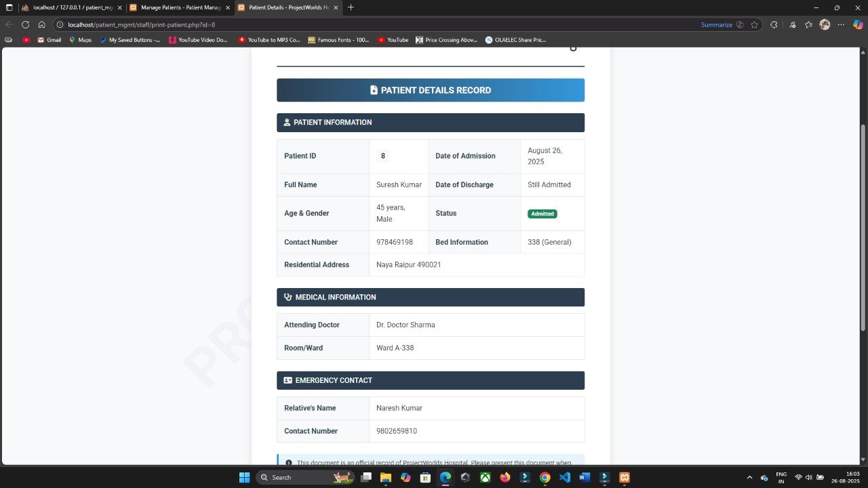The height and width of the screenshot is (488, 868).
Task: Open the Copilot icon in Edge toolbar
Action: pos(858,24)
